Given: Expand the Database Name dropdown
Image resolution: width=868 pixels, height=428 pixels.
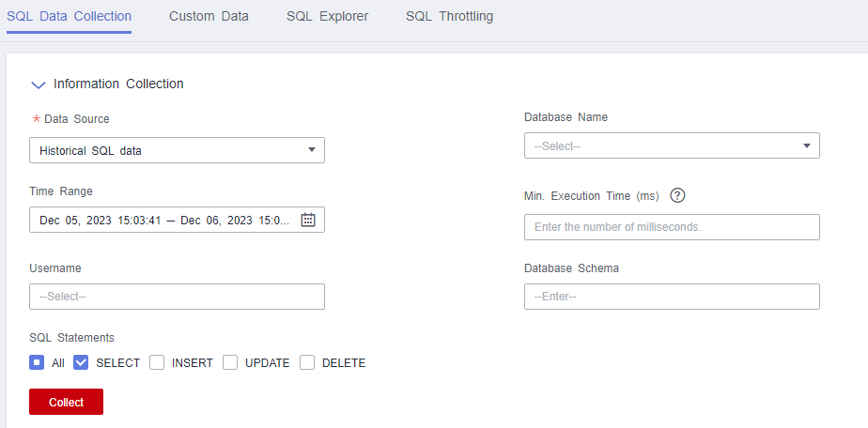Looking at the screenshot, I should point(672,146).
